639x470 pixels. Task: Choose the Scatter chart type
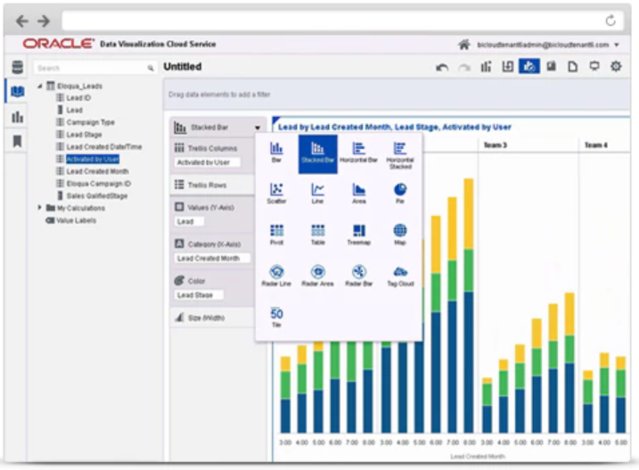coord(276,194)
